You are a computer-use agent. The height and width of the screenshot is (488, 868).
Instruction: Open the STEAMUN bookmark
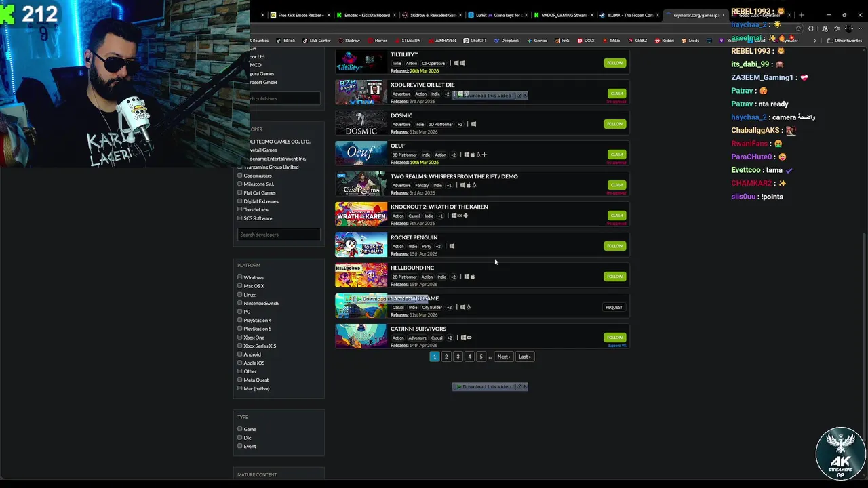click(x=408, y=41)
